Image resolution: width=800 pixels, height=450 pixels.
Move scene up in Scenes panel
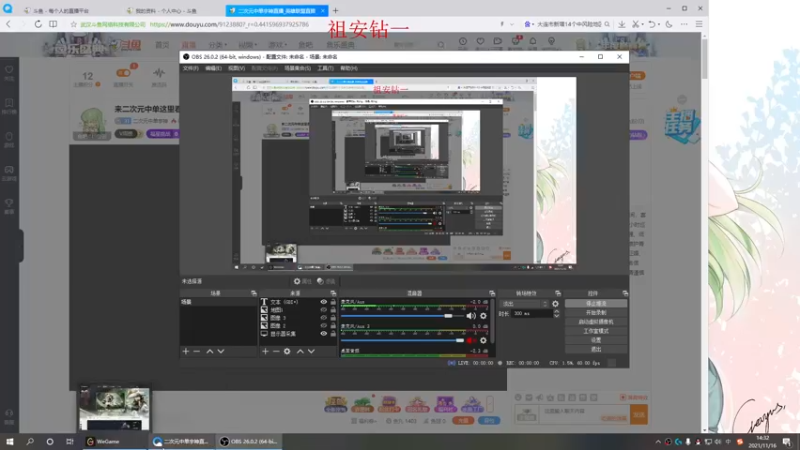coord(210,351)
